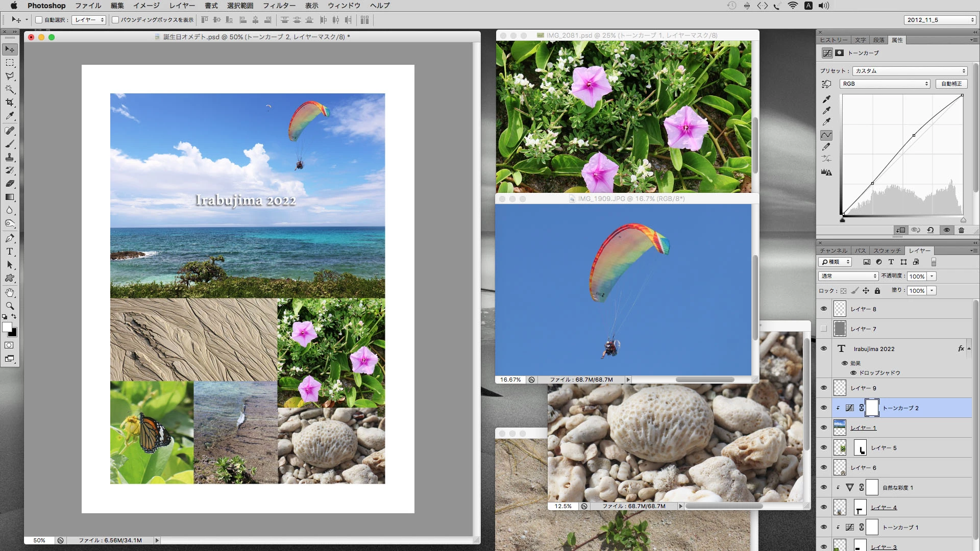Switch to the チャンネル tab
The height and width of the screenshot is (551, 980).
[833, 251]
